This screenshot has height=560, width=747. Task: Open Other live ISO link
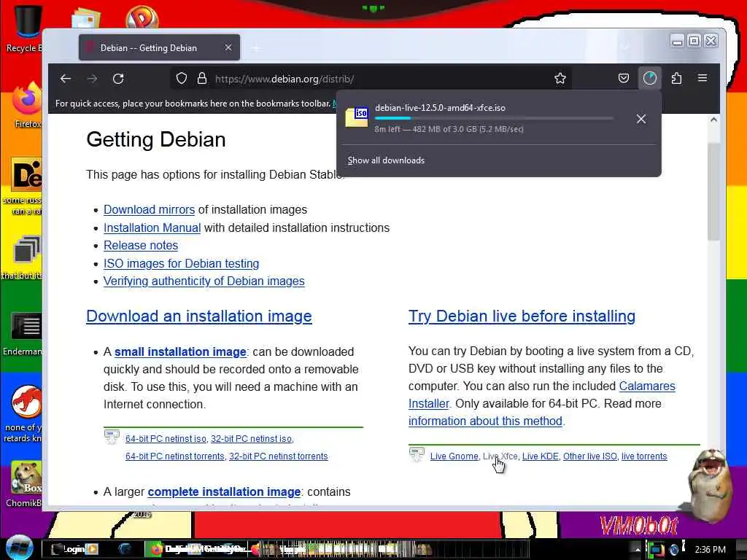click(x=589, y=456)
